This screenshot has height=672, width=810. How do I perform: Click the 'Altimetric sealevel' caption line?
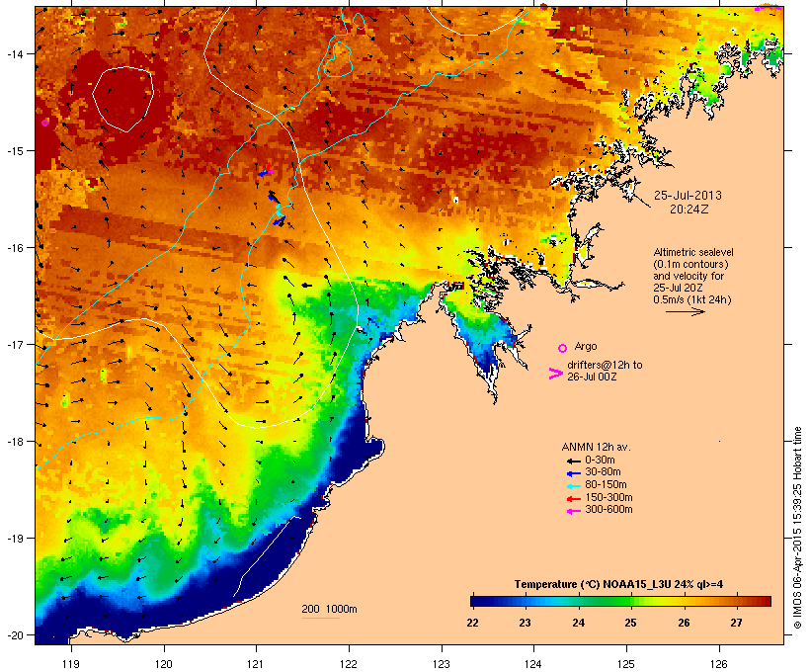693,252
